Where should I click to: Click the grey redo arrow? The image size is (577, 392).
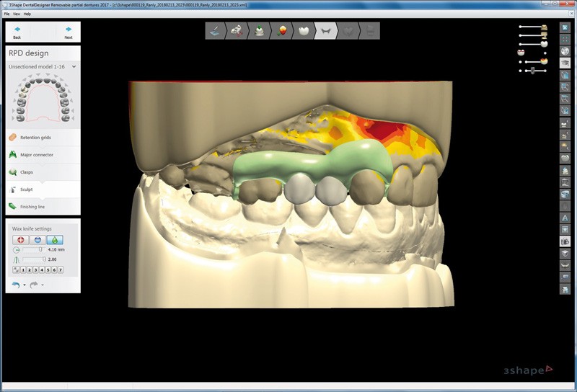[34, 285]
